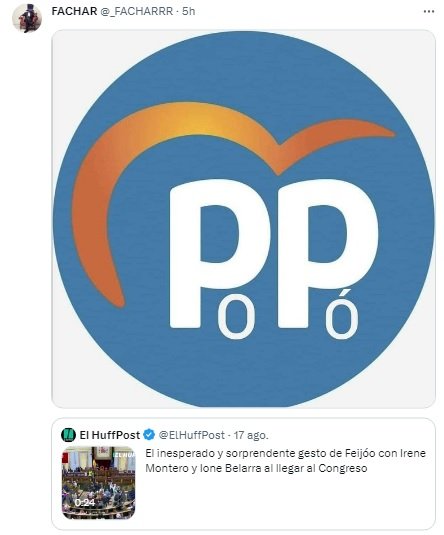Open the quoted tweet card's blank area
The height and width of the screenshot is (535, 444).
[283, 498]
